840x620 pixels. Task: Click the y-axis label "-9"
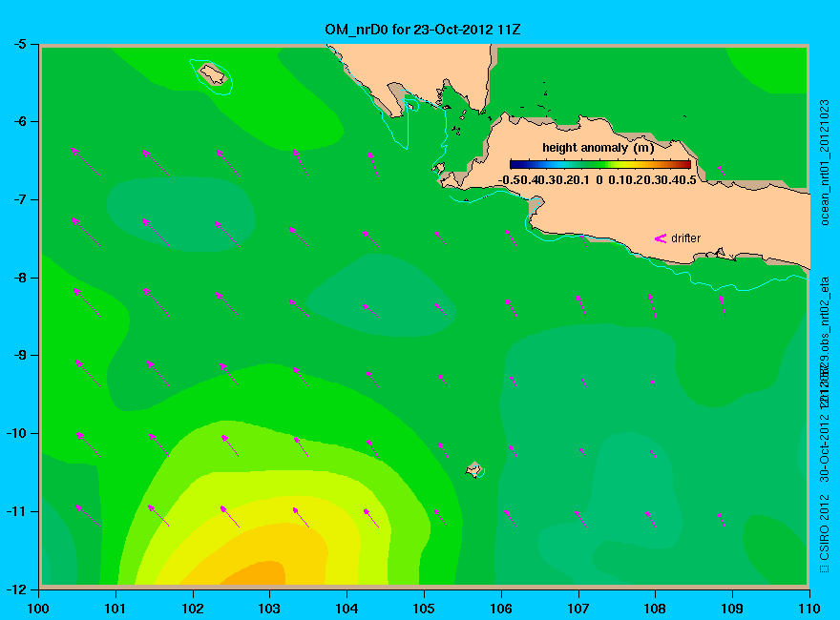click(x=19, y=356)
